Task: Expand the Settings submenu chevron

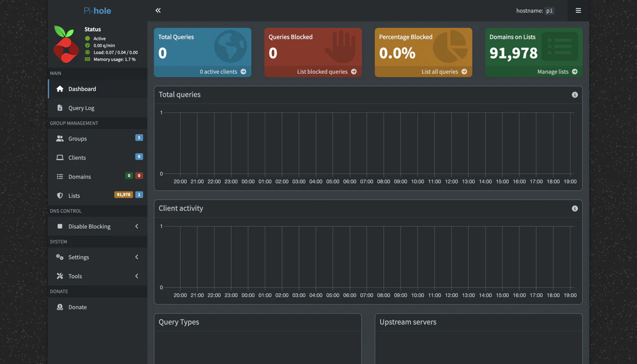Action: 137,257
